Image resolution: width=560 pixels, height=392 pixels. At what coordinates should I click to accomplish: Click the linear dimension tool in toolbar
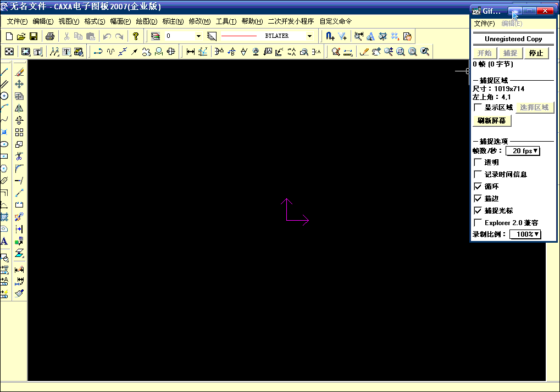click(x=191, y=52)
